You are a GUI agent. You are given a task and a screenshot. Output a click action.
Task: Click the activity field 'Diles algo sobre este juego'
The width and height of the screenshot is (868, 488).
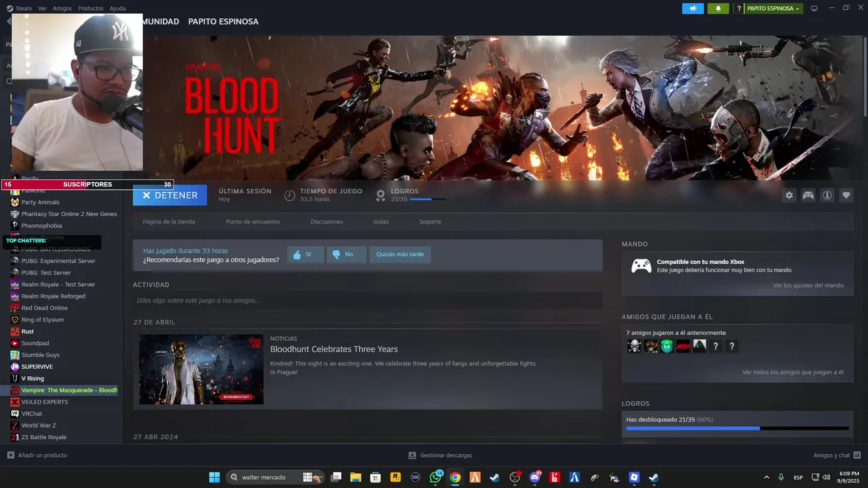pyautogui.click(x=368, y=300)
